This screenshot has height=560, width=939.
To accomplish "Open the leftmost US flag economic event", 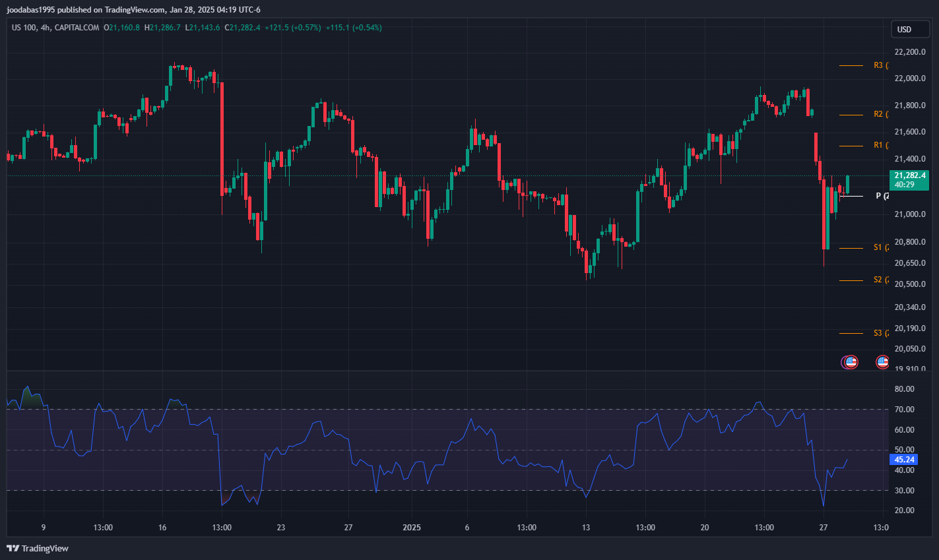I will click(850, 362).
